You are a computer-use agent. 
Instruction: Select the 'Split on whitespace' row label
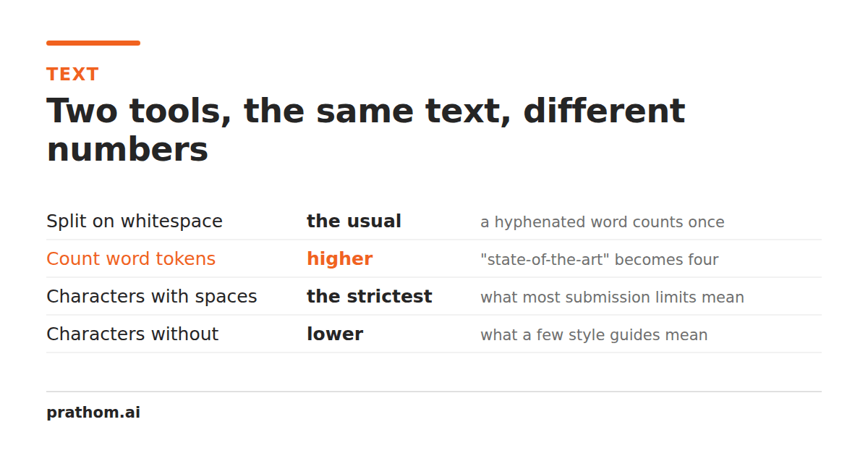click(x=135, y=221)
